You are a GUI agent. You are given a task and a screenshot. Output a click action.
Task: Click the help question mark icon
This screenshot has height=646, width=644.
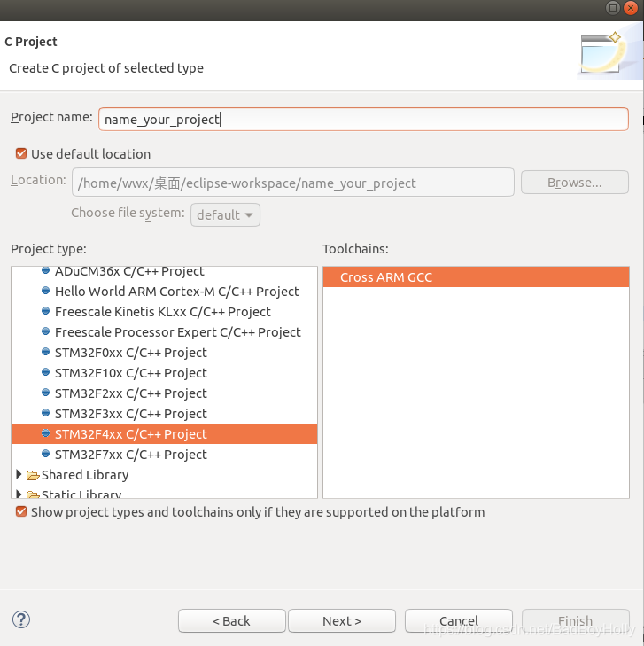click(21, 619)
